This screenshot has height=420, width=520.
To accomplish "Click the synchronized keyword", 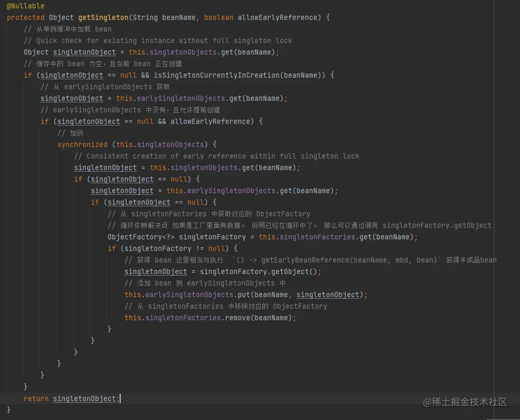I will (x=82, y=145).
